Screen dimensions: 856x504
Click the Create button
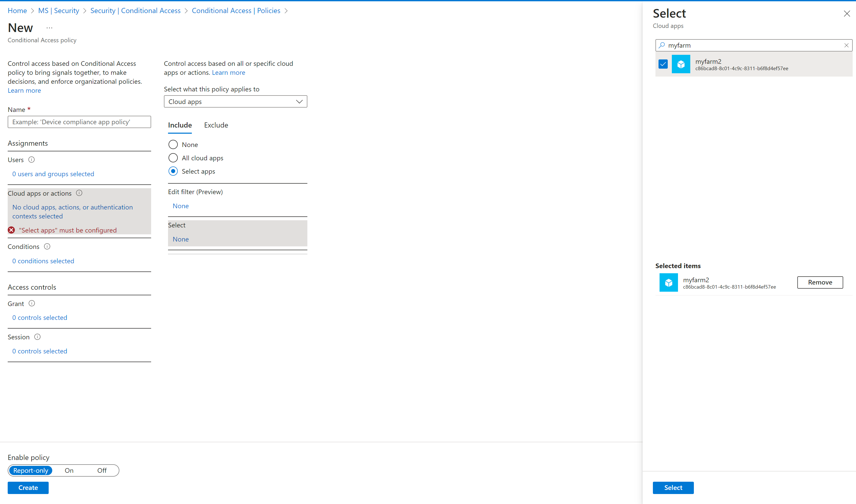tap(28, 488)
